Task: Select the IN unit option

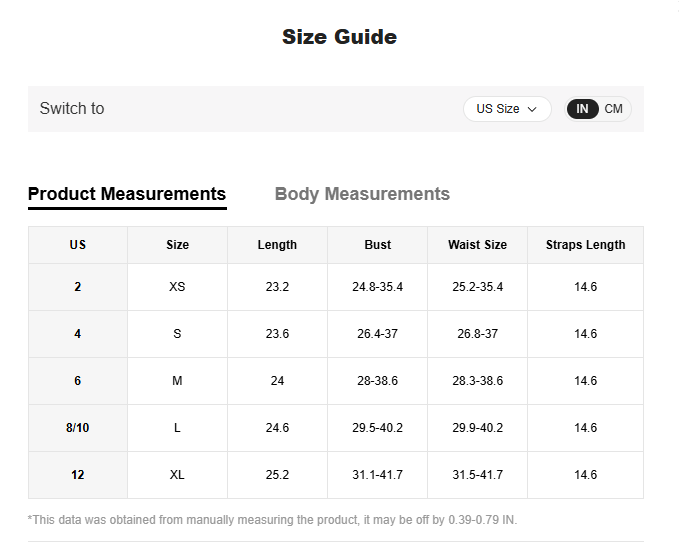Action: pyautogui.click(x=582, y=109)
